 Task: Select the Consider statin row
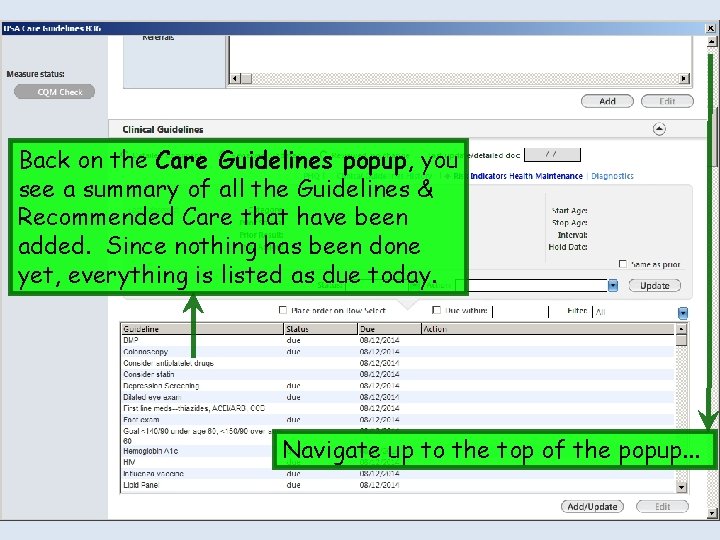(x=398, y=374)
